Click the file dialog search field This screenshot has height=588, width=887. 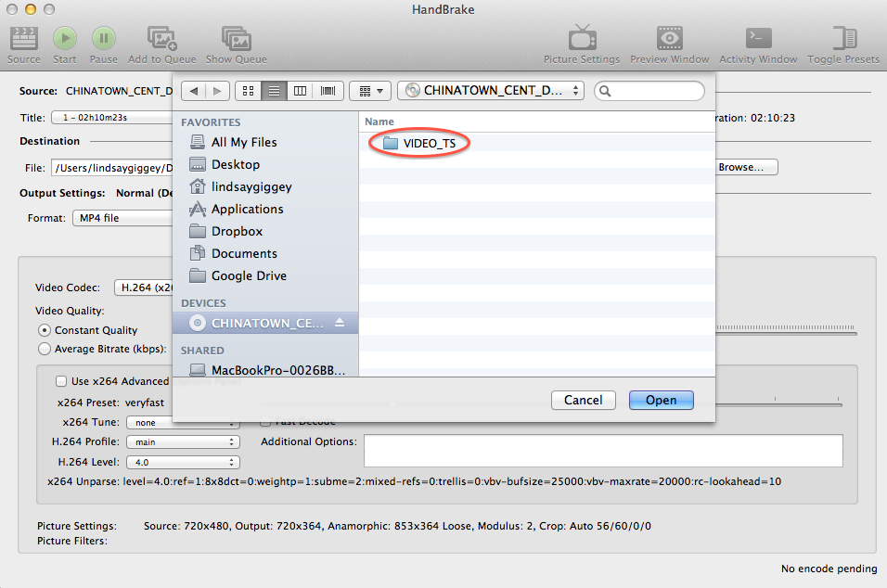point(649,91)
